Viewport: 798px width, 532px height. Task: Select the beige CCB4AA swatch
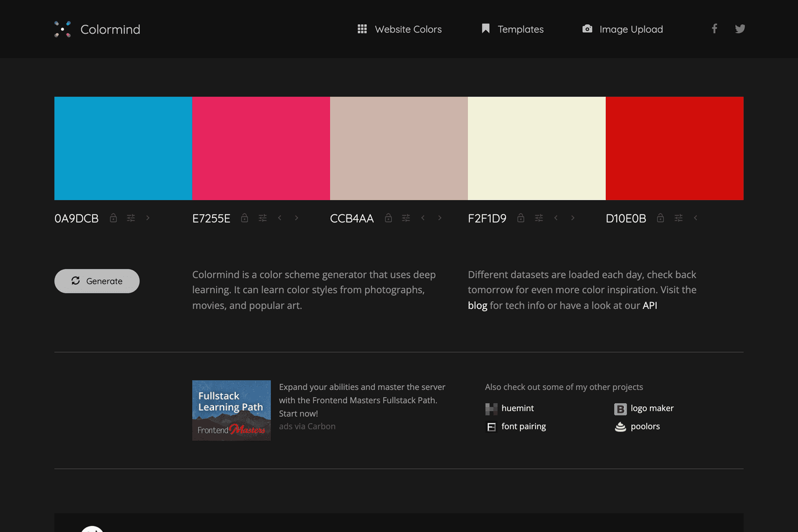coord(399,148)
